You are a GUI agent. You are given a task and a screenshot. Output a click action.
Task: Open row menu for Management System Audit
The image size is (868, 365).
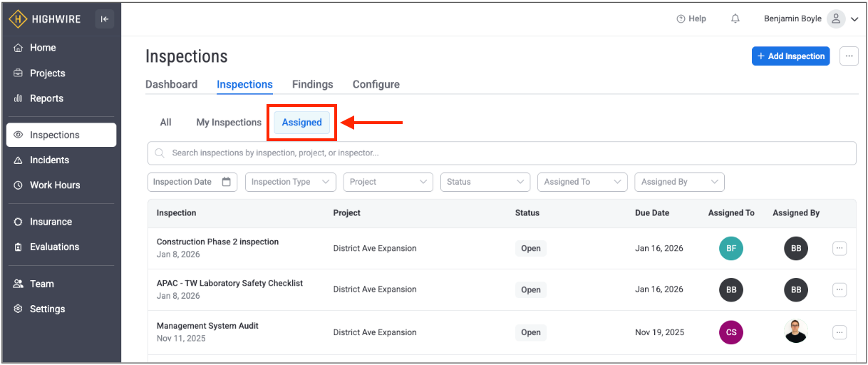pyautogui.click(x=839, y=332)
